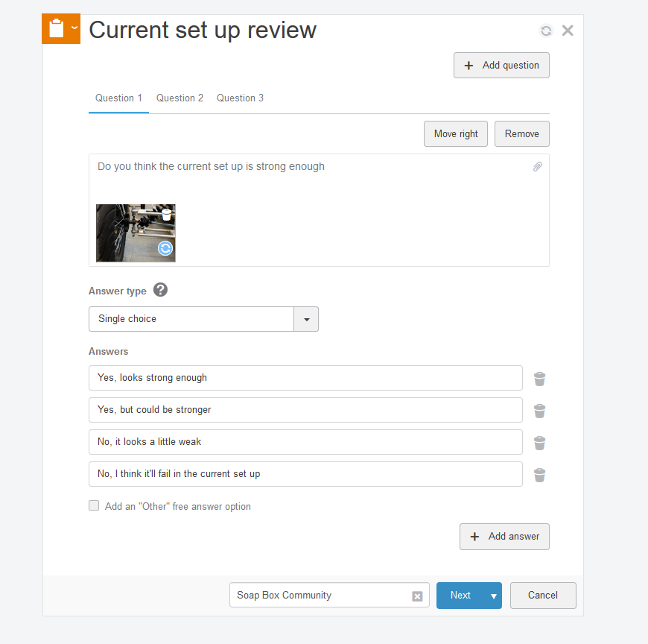648x644 pixels.
Task: Open the Answer type help icon
Action: (x=160, y=290)
